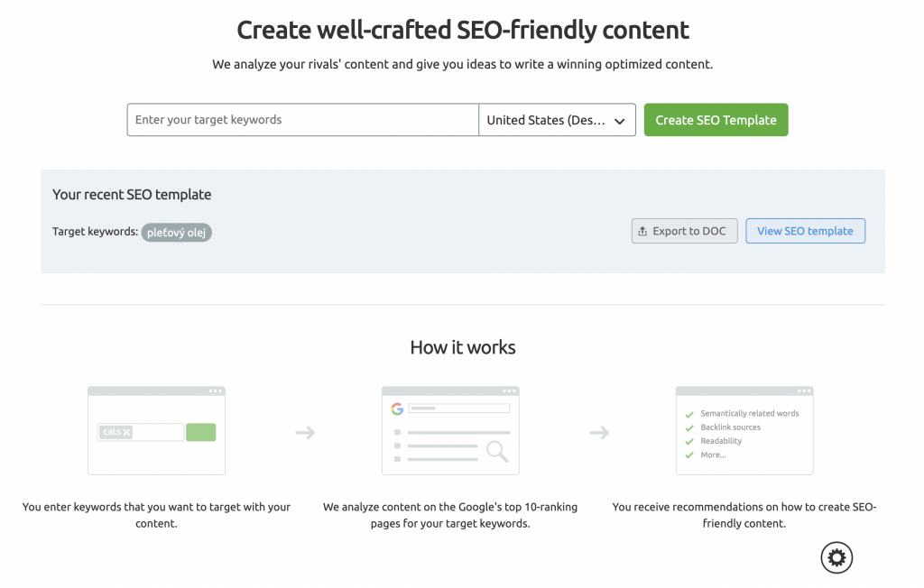
Task: Select the pleťový olej keyword tag
Action: [x=176, y=233]
